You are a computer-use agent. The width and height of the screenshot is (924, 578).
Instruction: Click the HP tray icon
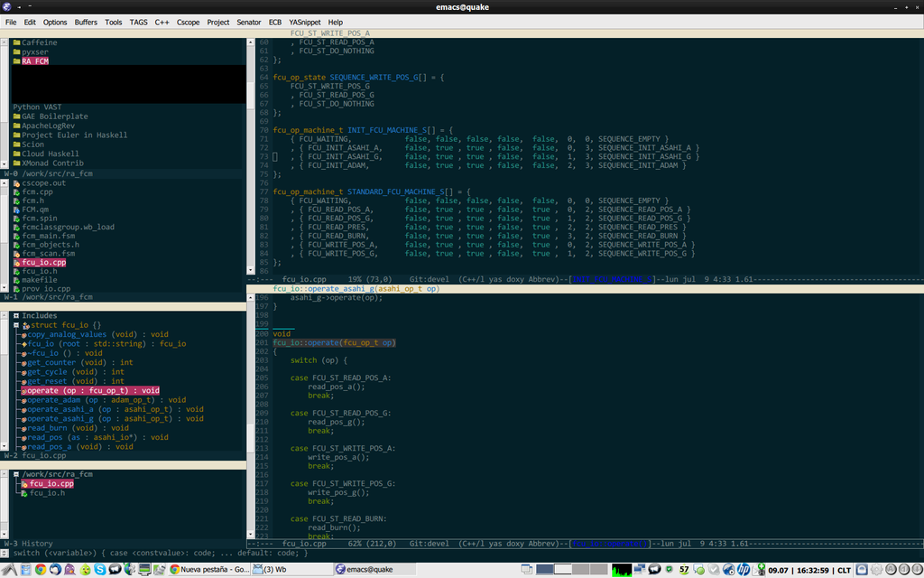pyautogui.click(x=744, y=569)
